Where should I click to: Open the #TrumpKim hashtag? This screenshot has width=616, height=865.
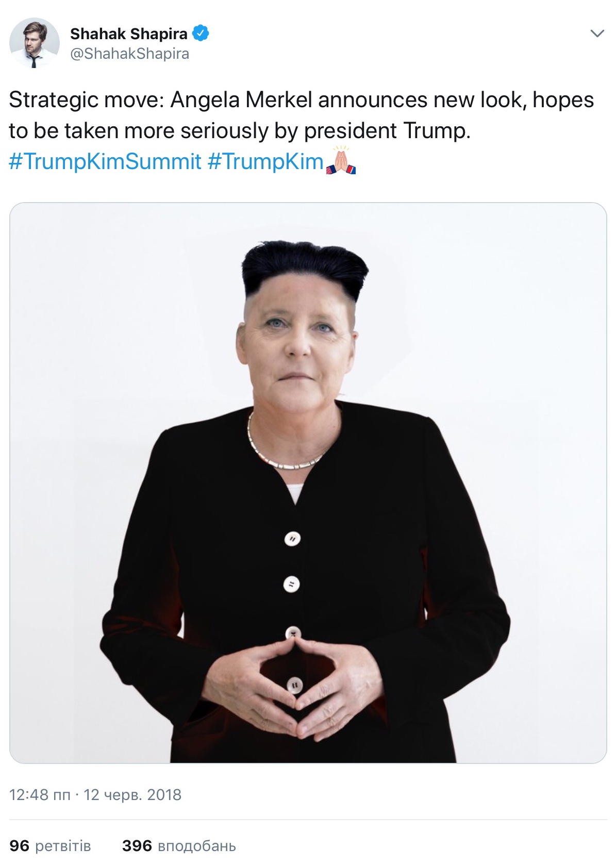[x=265, y=161]
